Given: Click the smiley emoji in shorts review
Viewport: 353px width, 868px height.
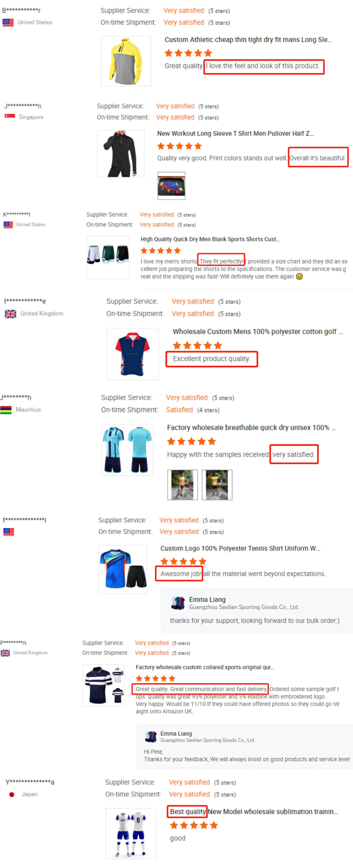Looking at the screenshot, I should click(x=299, y=276).
